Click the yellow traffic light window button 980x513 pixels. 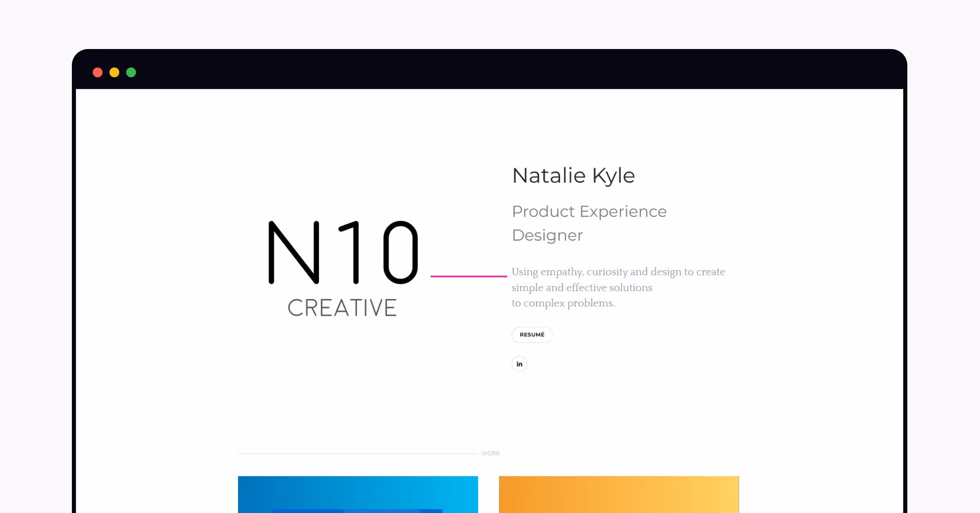tap(115, 72)
